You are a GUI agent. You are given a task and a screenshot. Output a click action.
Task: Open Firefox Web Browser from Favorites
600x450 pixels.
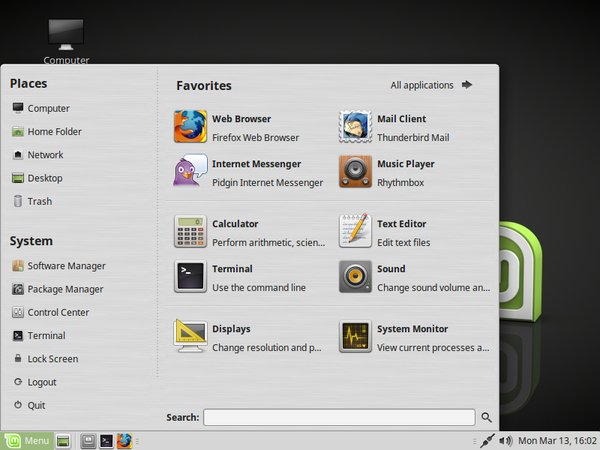[190, 127]
